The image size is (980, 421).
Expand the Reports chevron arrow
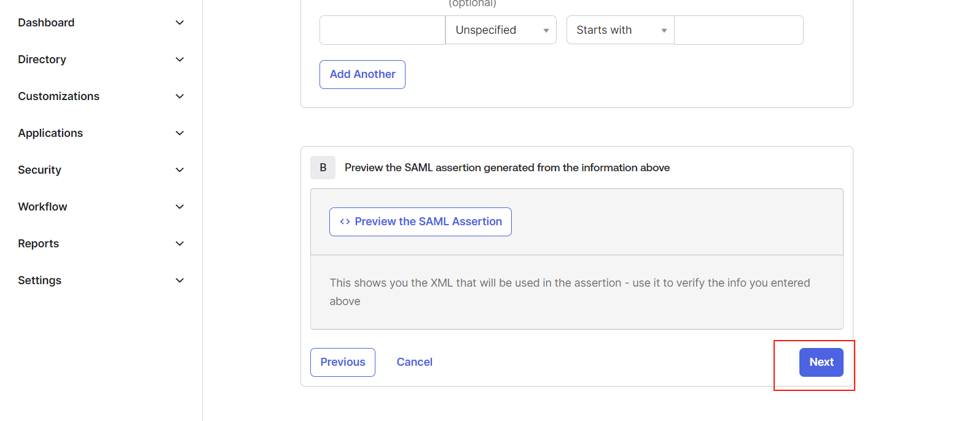(179, 244)
